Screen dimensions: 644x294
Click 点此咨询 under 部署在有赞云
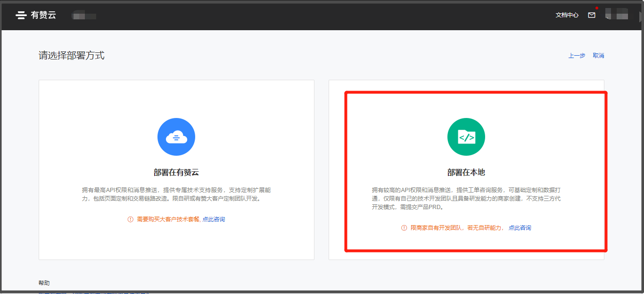214,219
